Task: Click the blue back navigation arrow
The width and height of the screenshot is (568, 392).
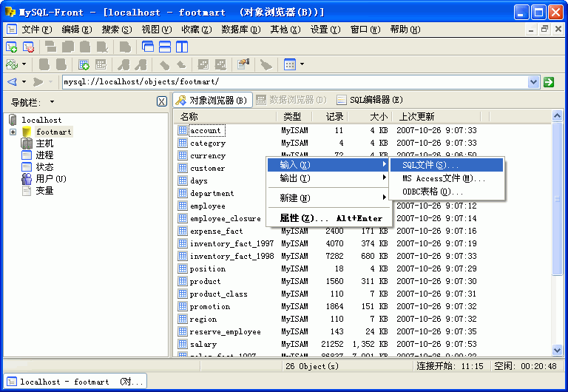Action: tap(13, 82)
